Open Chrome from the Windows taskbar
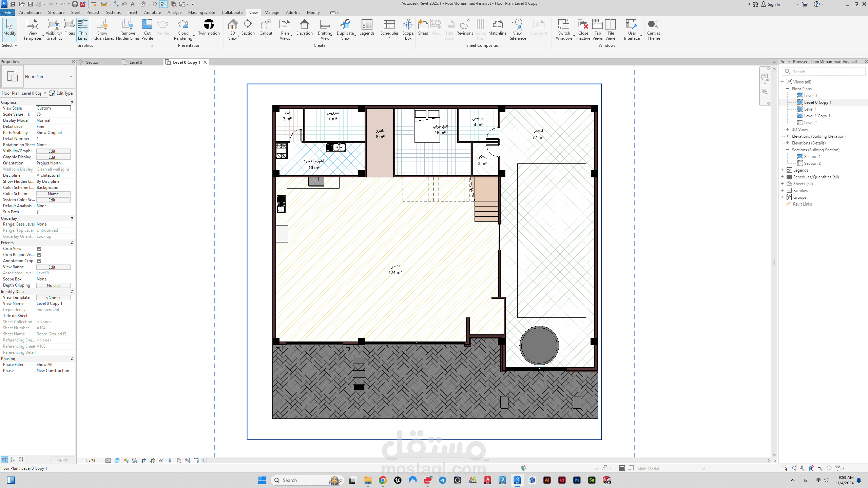Screen dimensions: 868x488 (383, 480)
